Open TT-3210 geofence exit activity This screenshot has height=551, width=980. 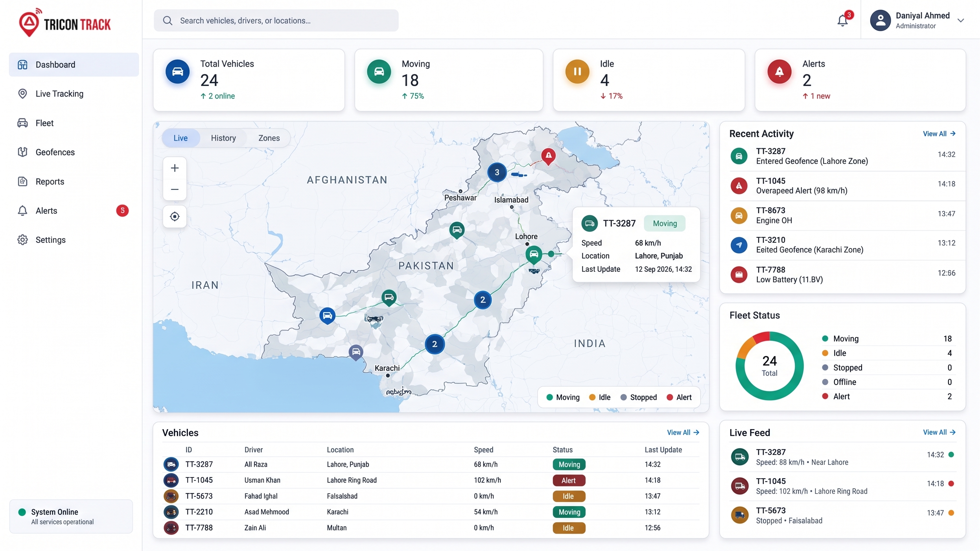(842, 245)
